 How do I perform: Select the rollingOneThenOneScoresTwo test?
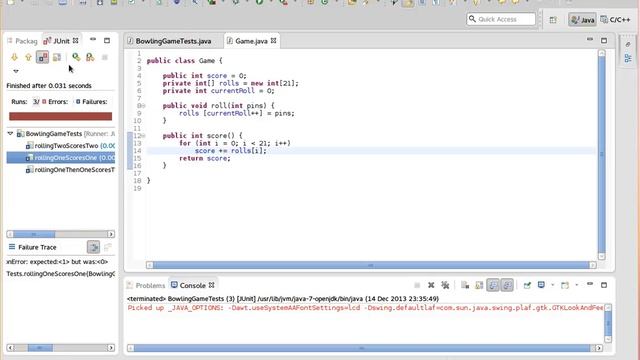70,170
